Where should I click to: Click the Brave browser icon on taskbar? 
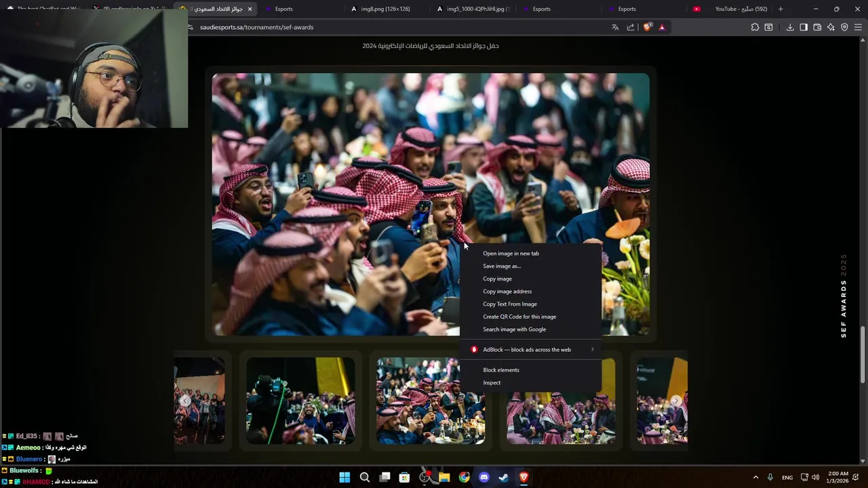[524, 477]
